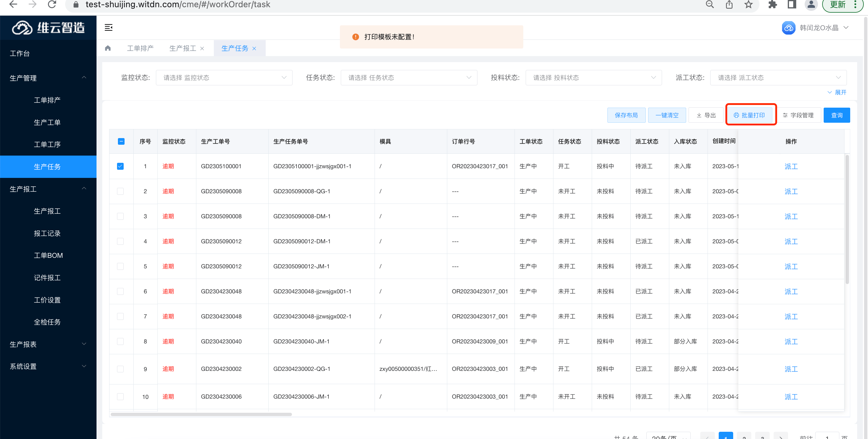This screenshot has height=439, width=868.
Task: Click the table horizontal scrollbar
Action: click(201, 414)
